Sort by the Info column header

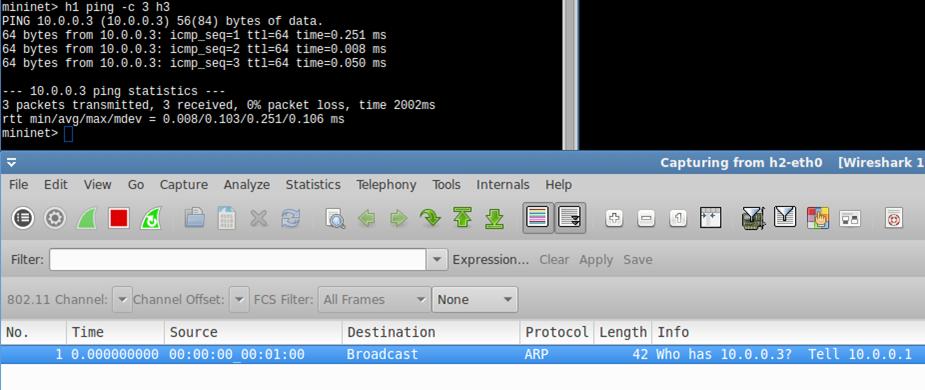tap(788, 332)
